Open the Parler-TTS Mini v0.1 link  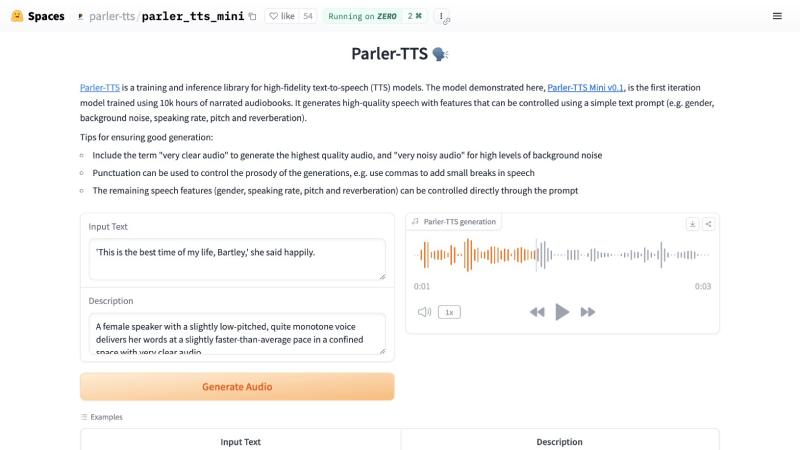point(586,87)
